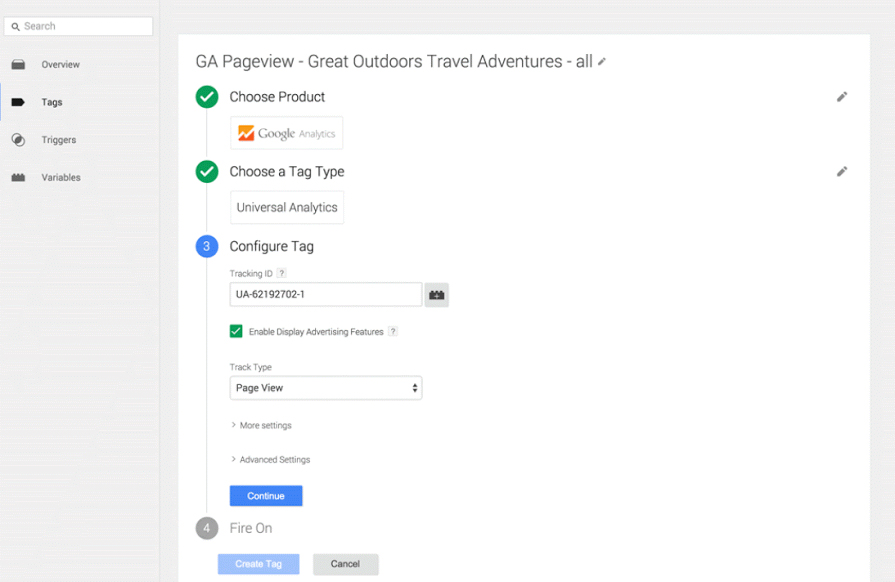Go to Variables in sidebar

(x=61, y=177)
